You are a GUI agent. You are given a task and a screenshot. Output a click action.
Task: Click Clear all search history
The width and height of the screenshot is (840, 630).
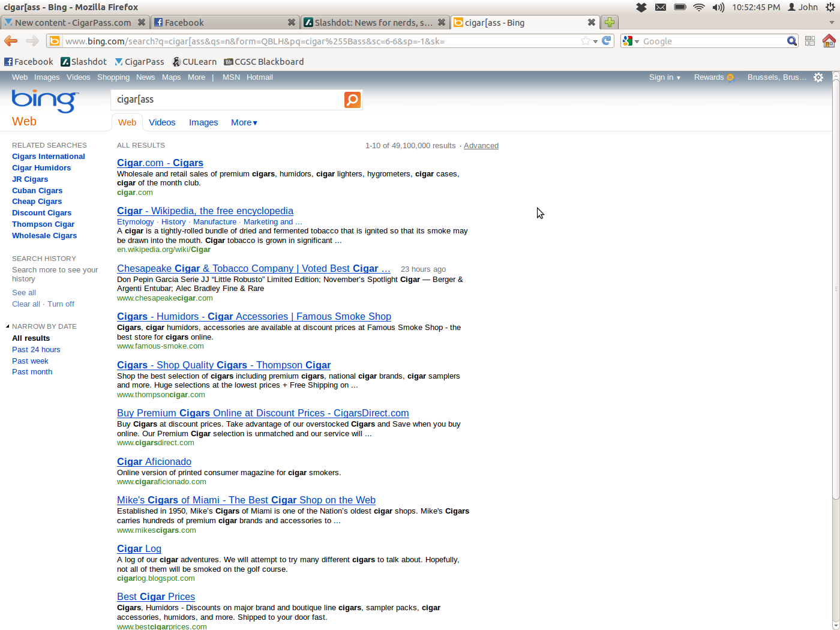(x=26, y=304)
